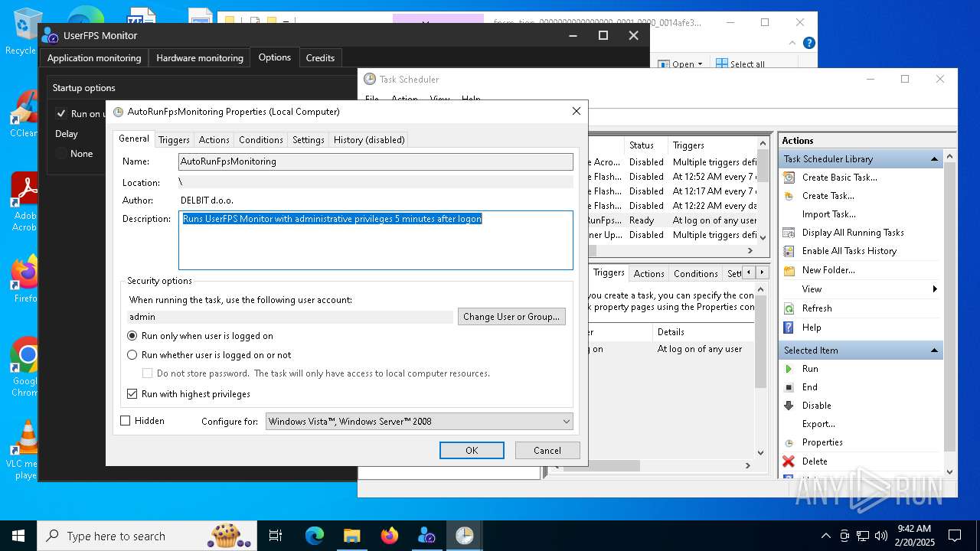Click Display All Running Tasks icon
This screenshot has width=980, height=551.
tap(789, 233)
